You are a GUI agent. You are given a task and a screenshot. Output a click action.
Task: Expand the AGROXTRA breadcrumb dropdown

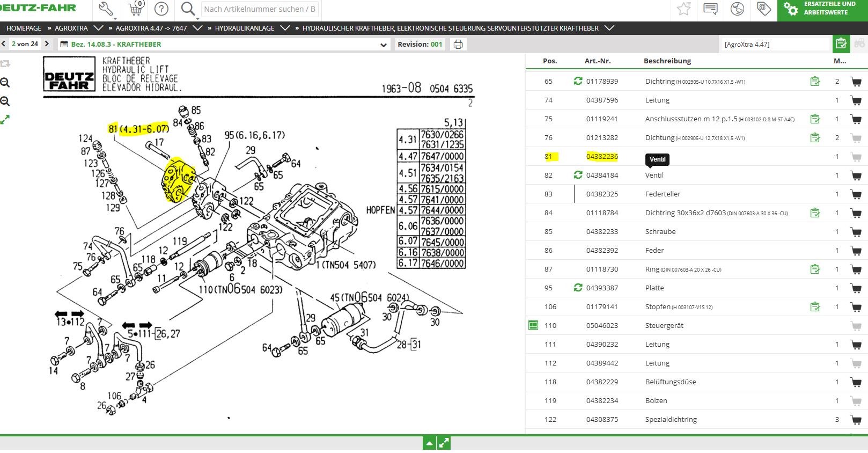[x=98, y=28]
